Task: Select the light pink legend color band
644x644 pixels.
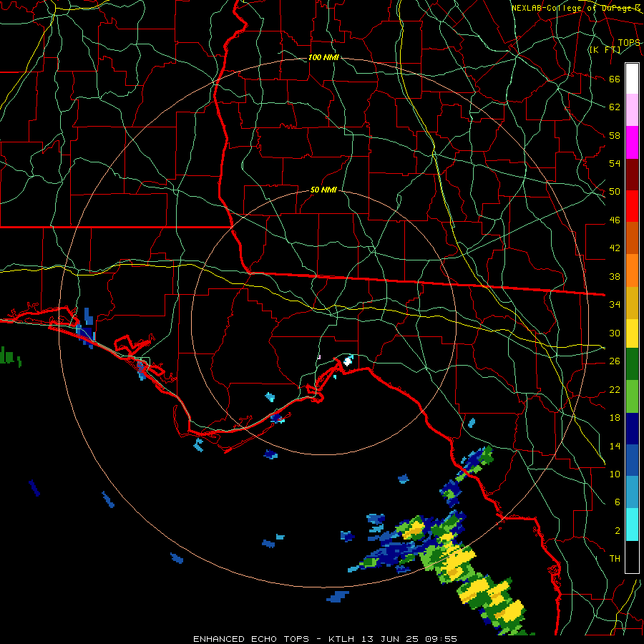Action: [x=632, y=110]
